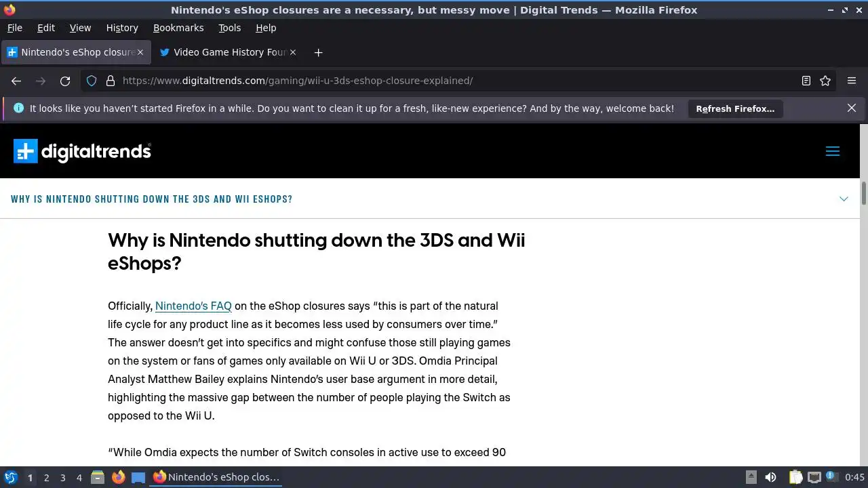The image size is (868, 488).
Task: Open Firefox application menu
Action: (x=852, y=81)
